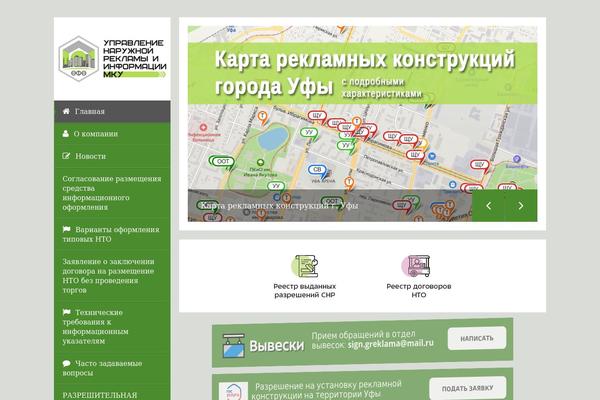This screenshot has width=600, height=400.
Task: Click the site logo with city hexagon
Action: 112,59
